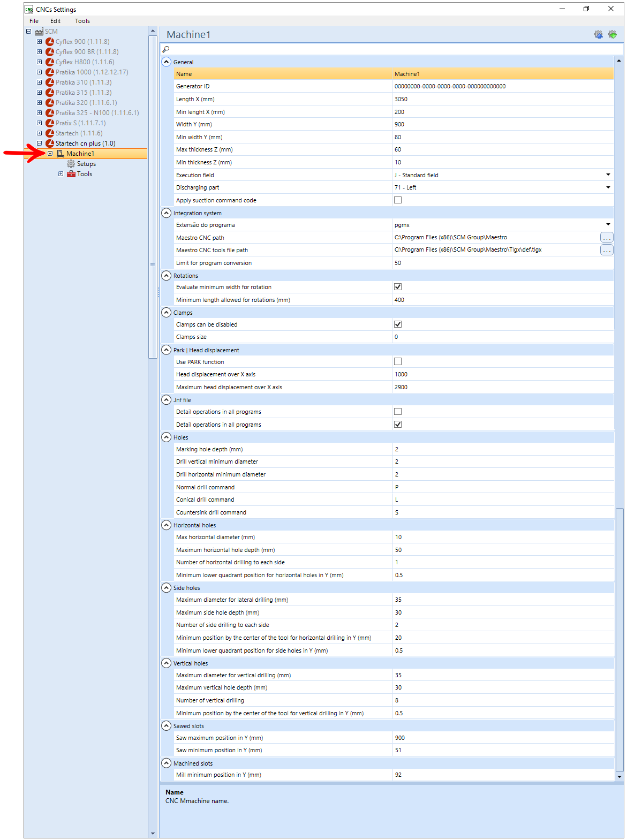
Task: Open the Edit menu
Action: (x=55, y=21)
